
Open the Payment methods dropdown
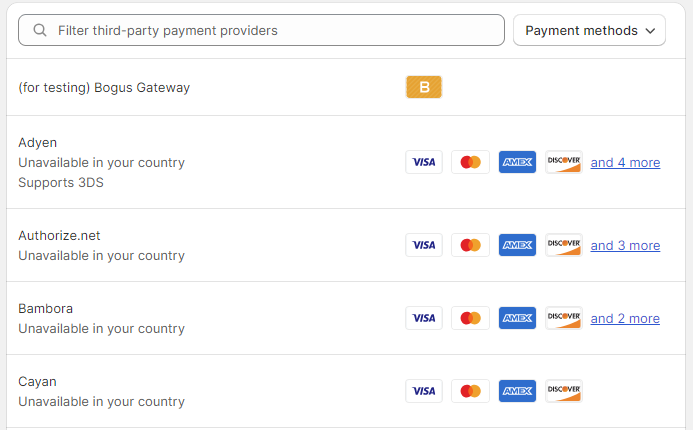(590, 31)
